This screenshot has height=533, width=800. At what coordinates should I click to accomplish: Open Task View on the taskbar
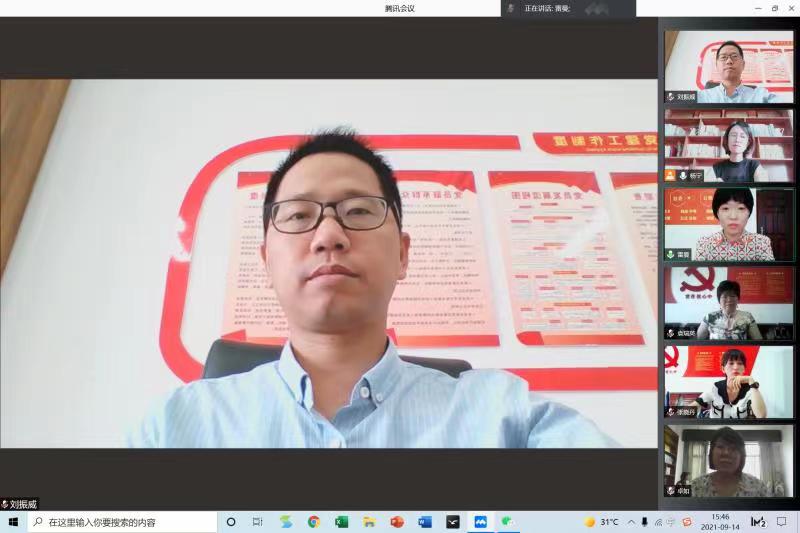[258, 522]
